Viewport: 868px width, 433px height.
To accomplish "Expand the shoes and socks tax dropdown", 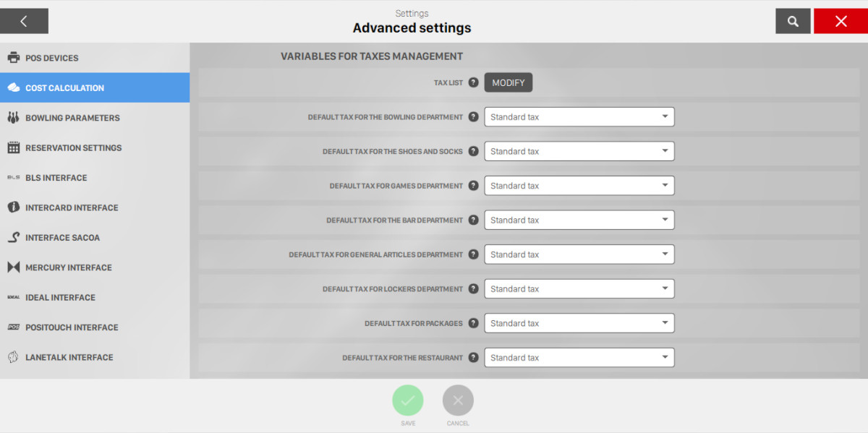I will [579, 151].
